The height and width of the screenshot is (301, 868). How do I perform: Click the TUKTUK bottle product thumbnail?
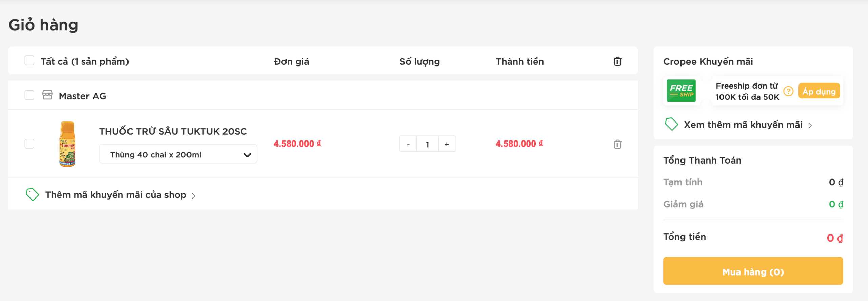click(67, 144)
